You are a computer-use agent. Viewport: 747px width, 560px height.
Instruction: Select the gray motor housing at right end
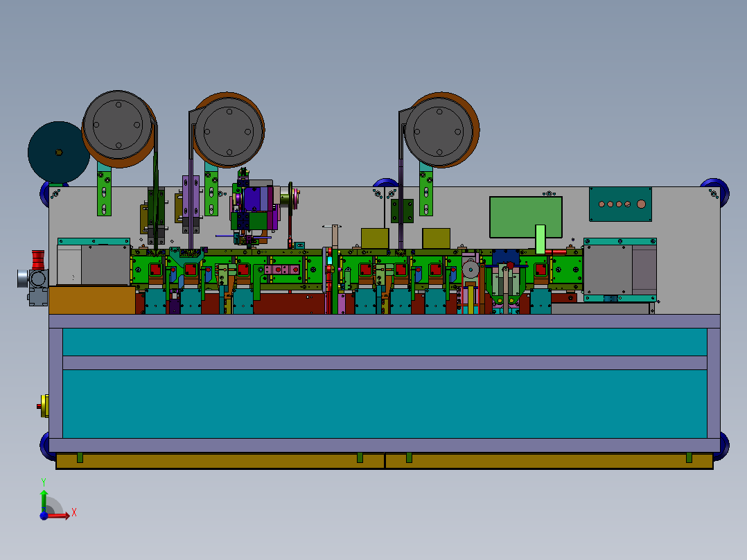[619, 270]
